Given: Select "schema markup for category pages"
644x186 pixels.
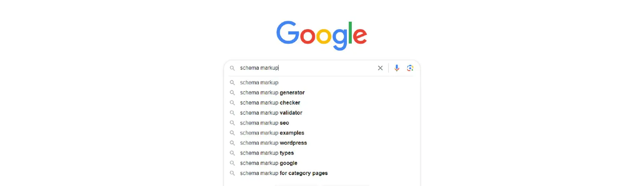Looking at the screenshot, I should [284, 173].
